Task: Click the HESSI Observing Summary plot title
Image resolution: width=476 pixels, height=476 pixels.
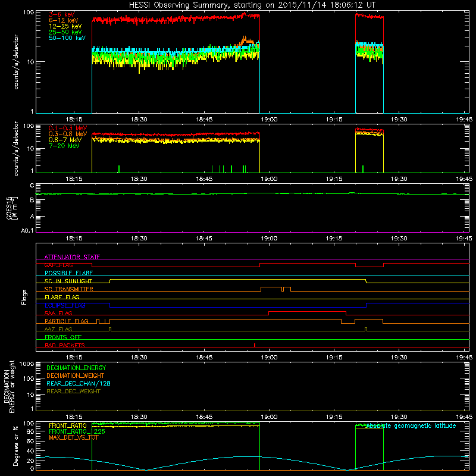Action: click(252, 5)
